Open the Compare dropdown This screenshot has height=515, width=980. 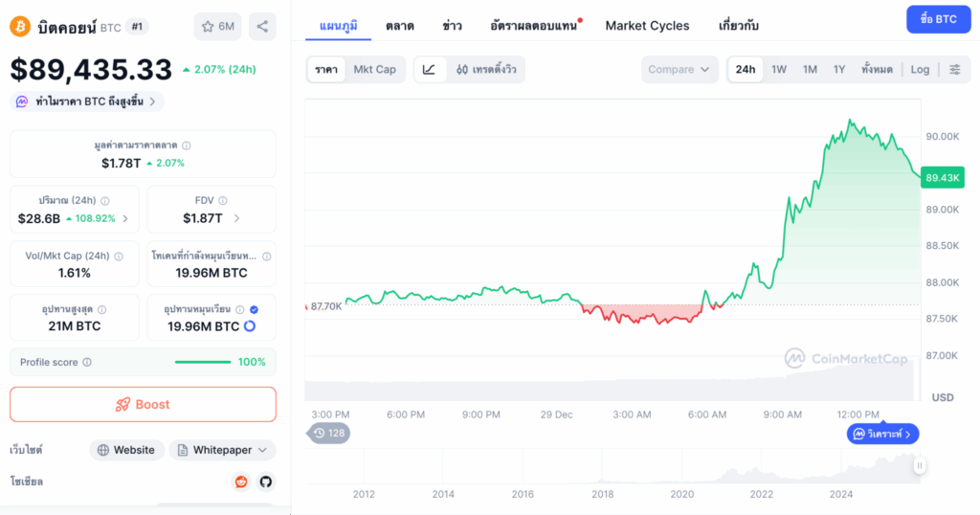pyautogui.click(x=679, y=69)
